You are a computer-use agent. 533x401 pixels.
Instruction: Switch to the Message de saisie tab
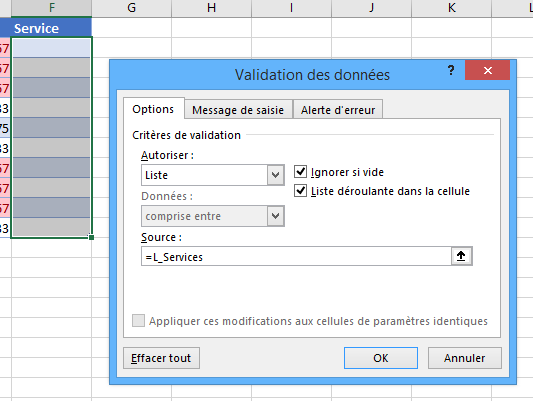click(x=238, y=110)
